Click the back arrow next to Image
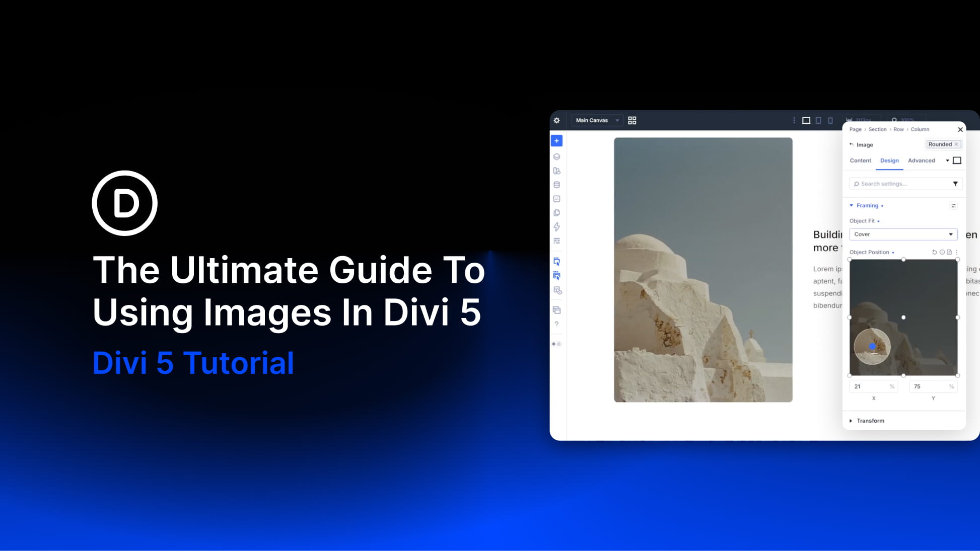 coord(852,144)
